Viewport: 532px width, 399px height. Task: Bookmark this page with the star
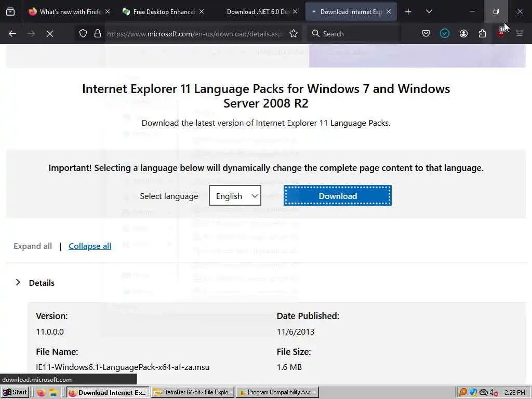[x=294, y=34]
